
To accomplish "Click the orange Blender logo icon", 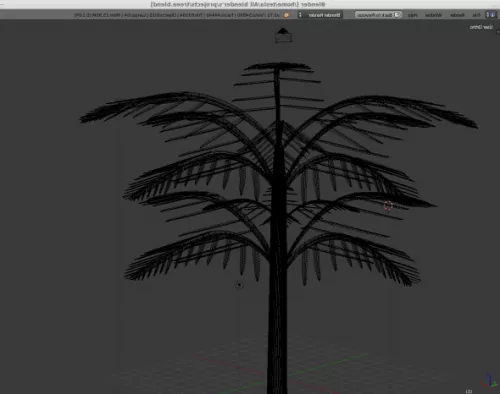I will tap(287, 15).
